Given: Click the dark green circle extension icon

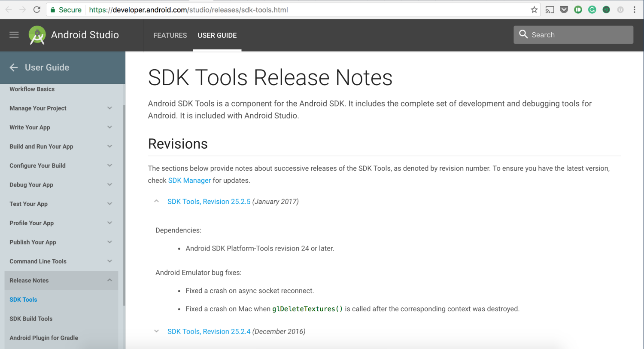Looking at the screenshot, I should tap(606, 9).
